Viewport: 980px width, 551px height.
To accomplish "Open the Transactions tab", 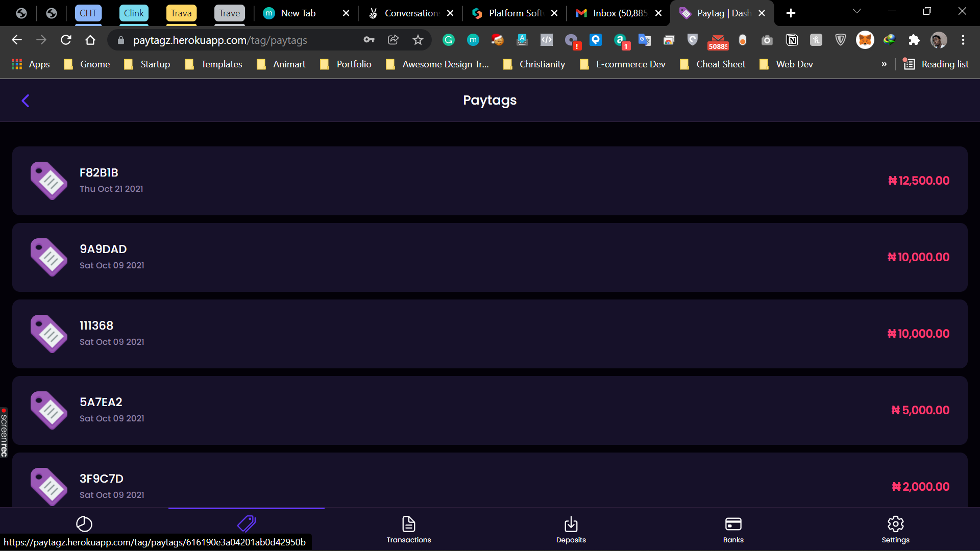I will coord(409,530).
